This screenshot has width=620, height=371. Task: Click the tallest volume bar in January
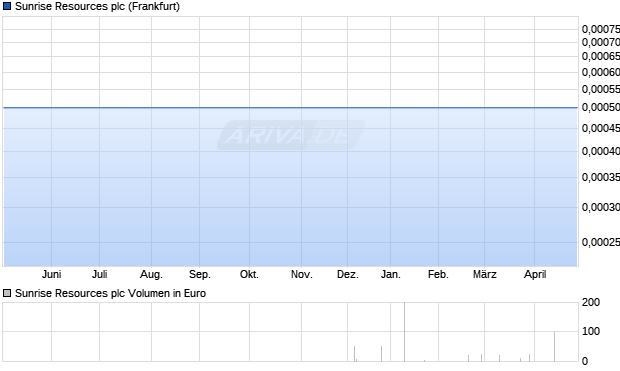405,332
